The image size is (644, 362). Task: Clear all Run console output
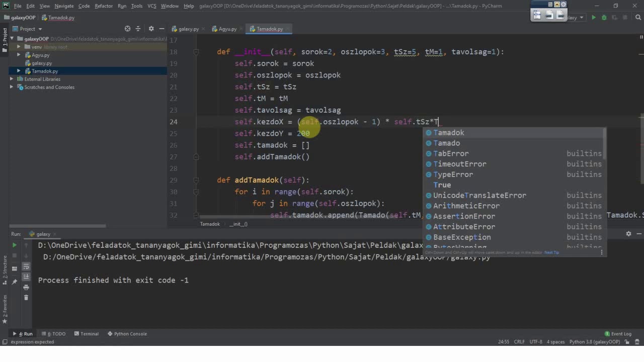[x=26, y=297]
